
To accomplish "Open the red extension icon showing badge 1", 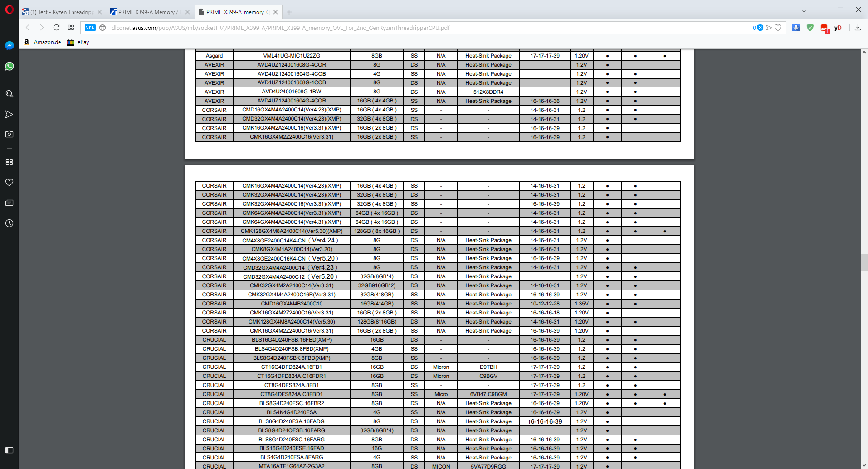I will (x=824, y=29).
